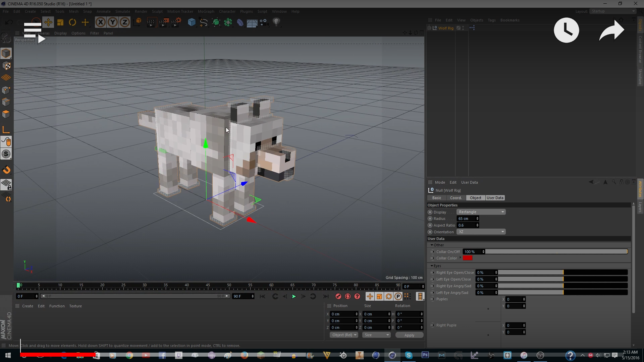Open Objects manager Tags menu
The height and width of the screenshot is (362, 644).
click(492, 20)
